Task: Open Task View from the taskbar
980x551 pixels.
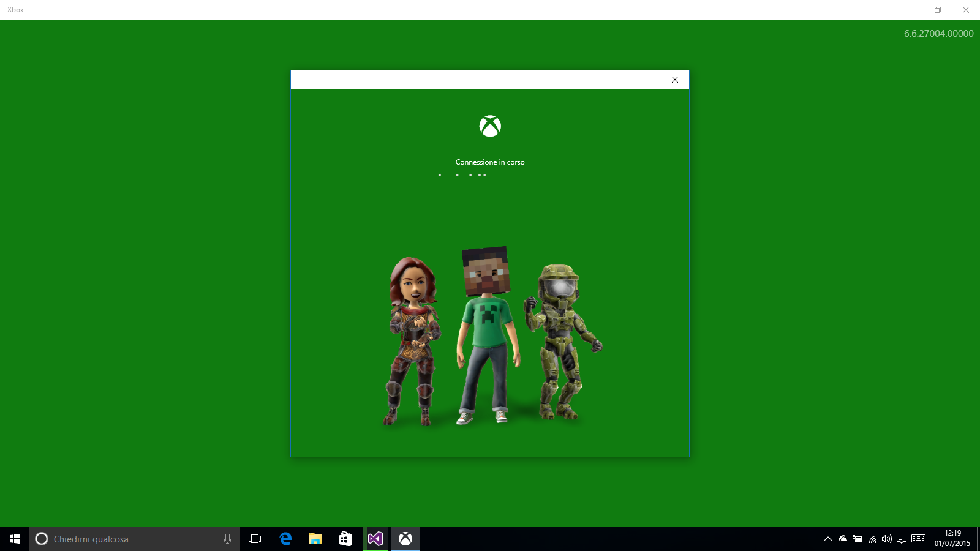Action: pos(255,539)
